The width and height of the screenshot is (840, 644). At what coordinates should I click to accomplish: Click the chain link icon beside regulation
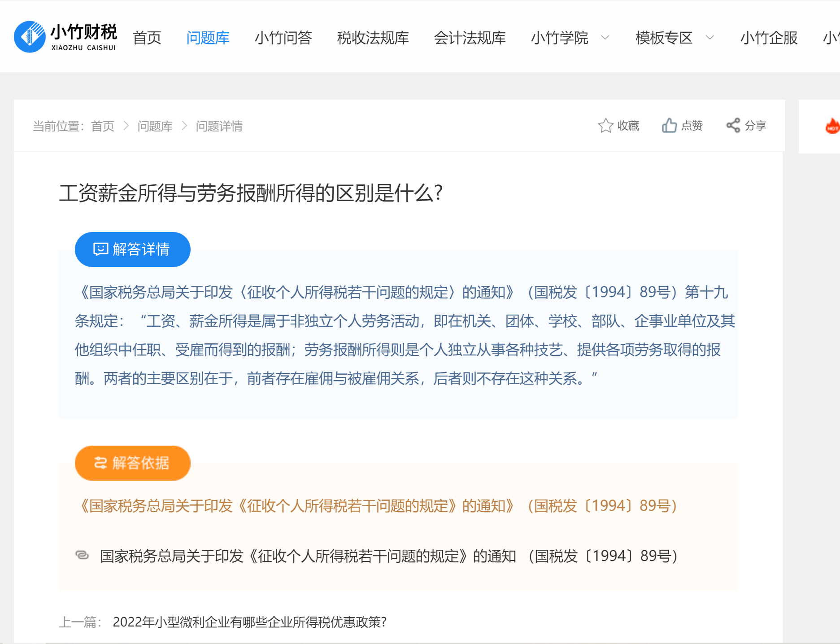pyautogui.click(x=82, y=556)
